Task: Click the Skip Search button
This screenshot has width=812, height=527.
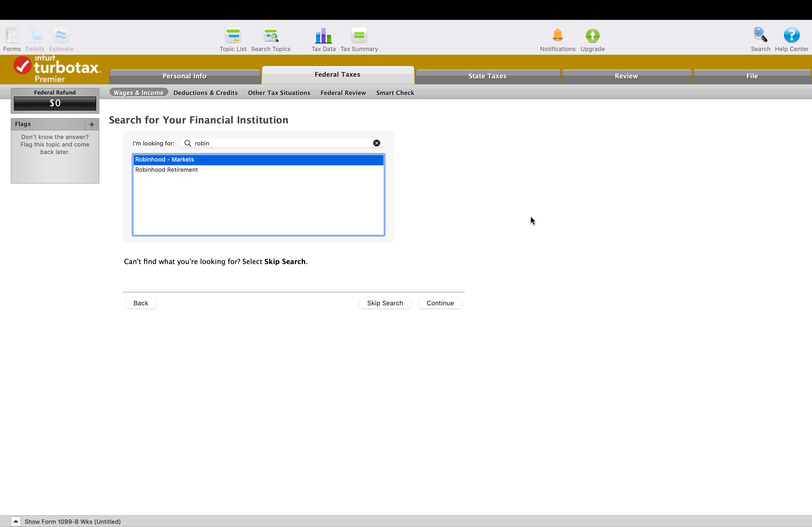Action: coord(385,303)
